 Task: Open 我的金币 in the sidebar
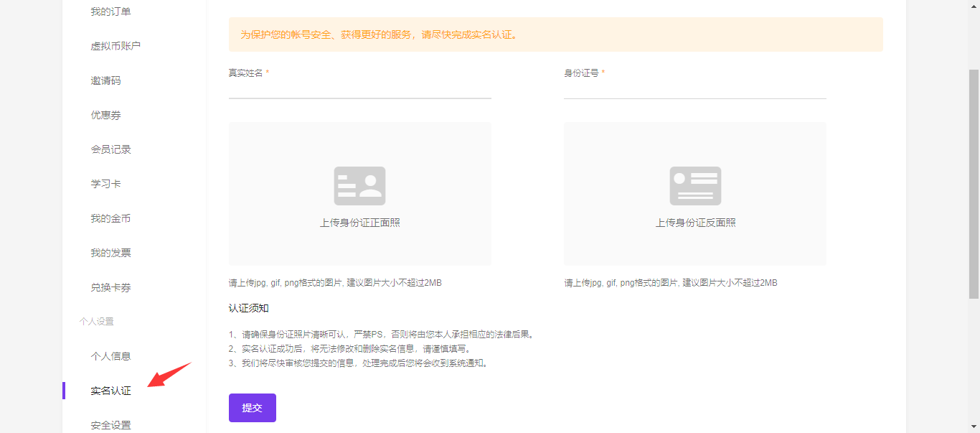tap(110, 218)
